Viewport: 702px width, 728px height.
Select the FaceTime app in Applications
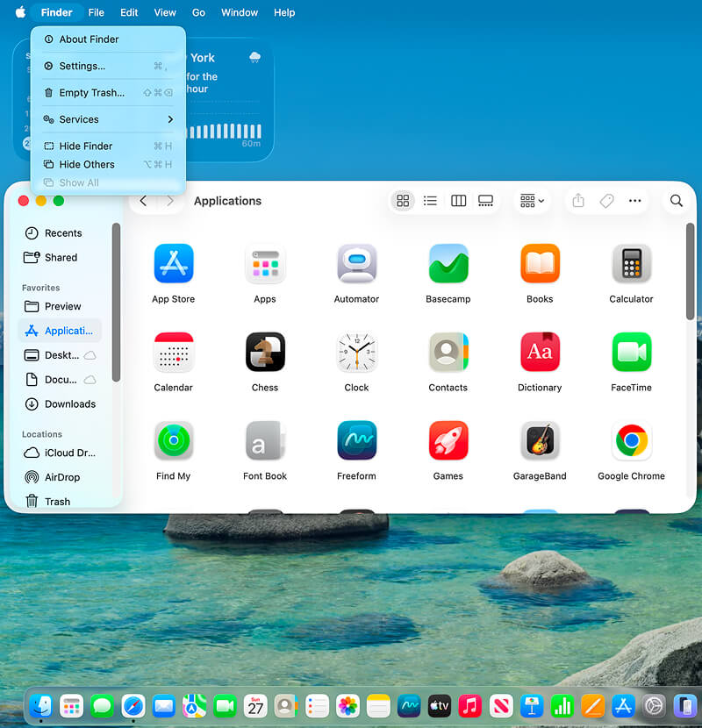pos(632,352)
